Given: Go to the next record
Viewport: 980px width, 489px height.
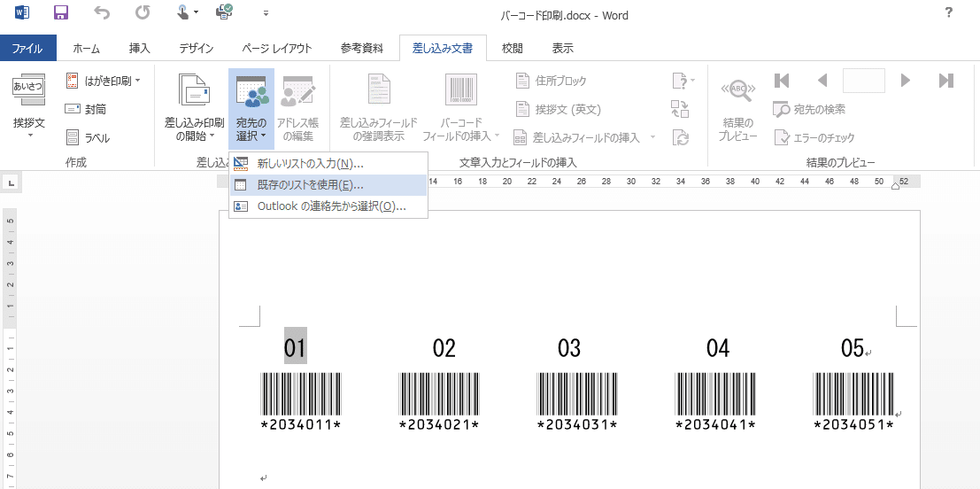Looking at the screenshot, I should [x=906, y=81].
